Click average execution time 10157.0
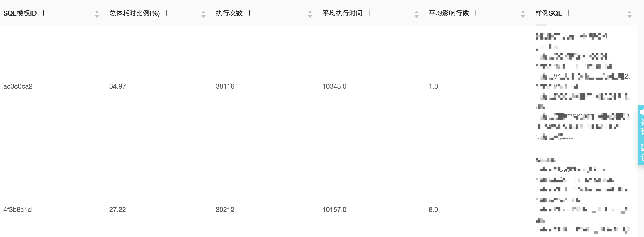This screenshot has width=644, height=237. (335, 210)
